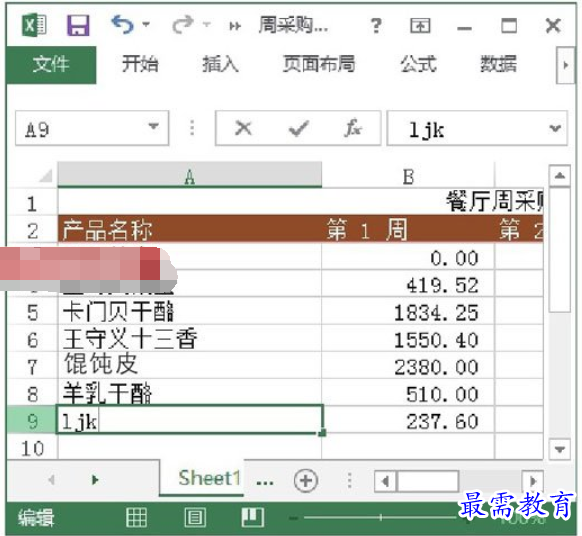The image size is (582, 536).
Task: Select column A header
Action: click(x=190, y=175)
